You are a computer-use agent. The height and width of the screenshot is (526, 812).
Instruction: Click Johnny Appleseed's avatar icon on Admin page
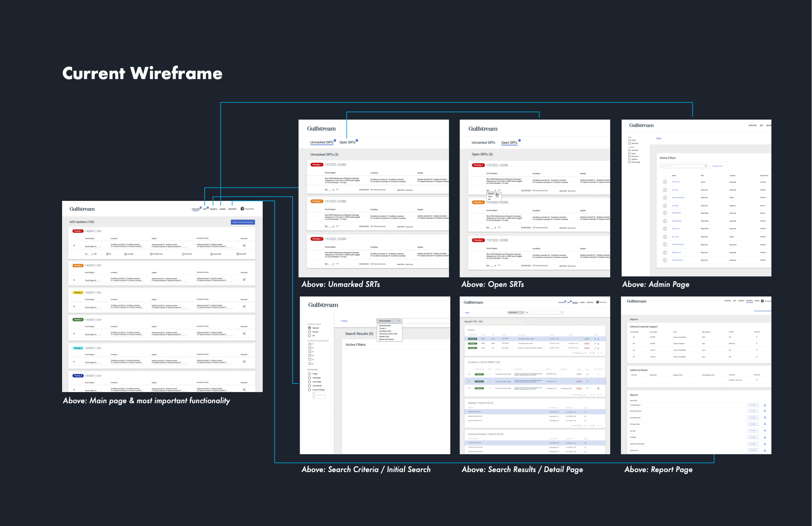tap(665, 198)
